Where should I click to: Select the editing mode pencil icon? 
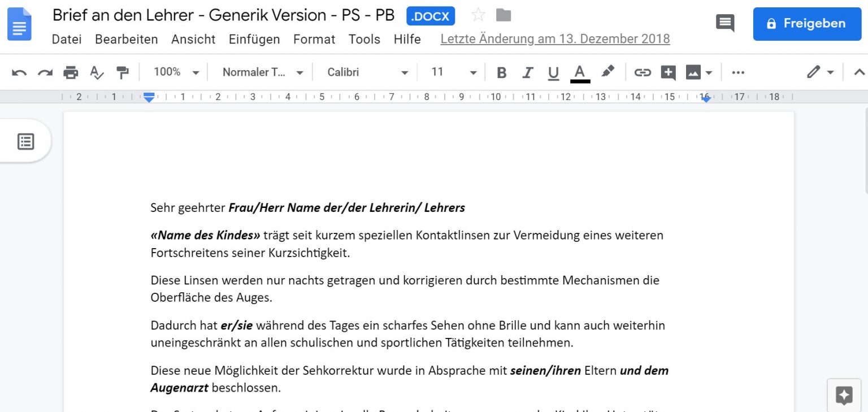point(813,72)
